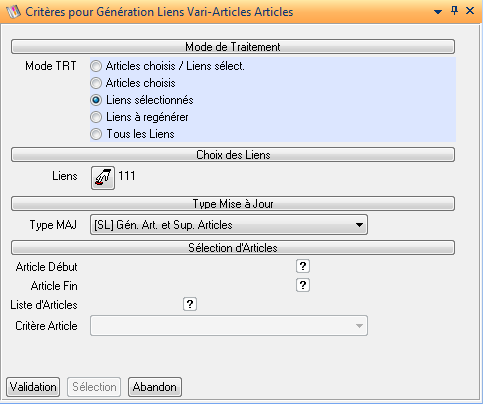
Task: Click the Sélection d'Articles section header
Action: coord(233,248)
